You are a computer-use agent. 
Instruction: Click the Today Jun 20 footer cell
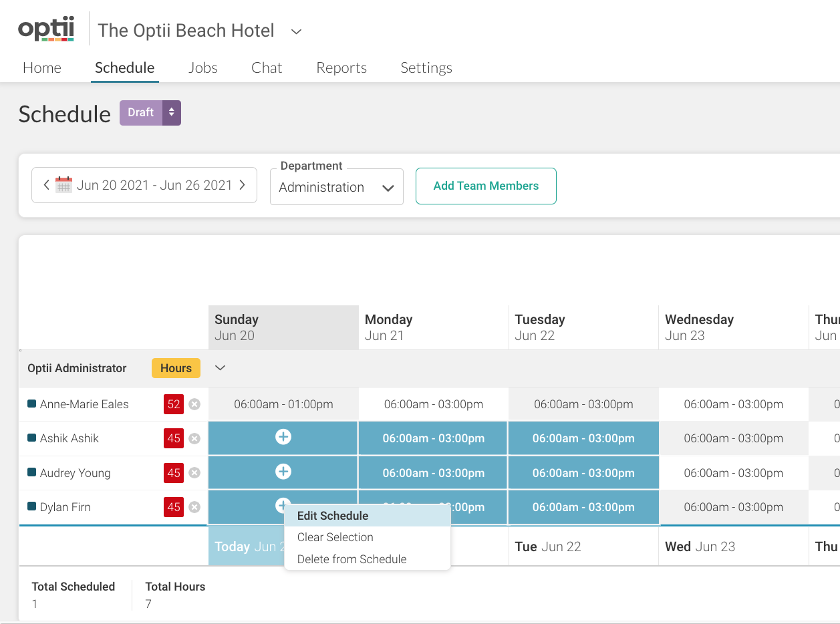click(x=247, y=547)
